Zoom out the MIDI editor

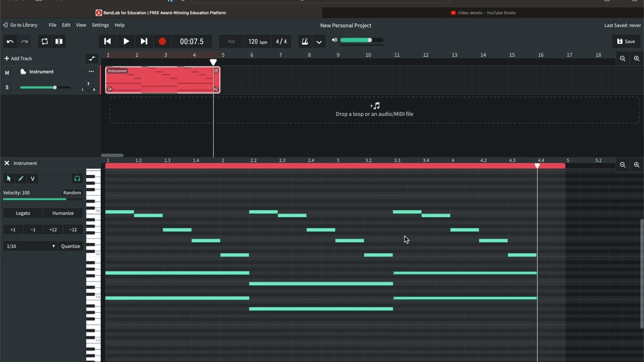[x=622, y=165]
